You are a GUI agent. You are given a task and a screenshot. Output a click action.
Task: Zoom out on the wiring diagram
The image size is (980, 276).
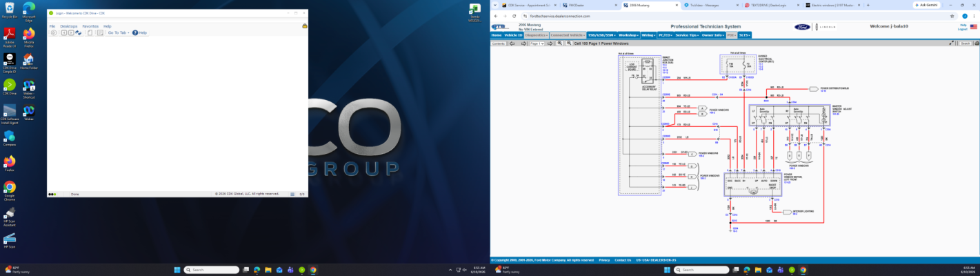(569, 43)
